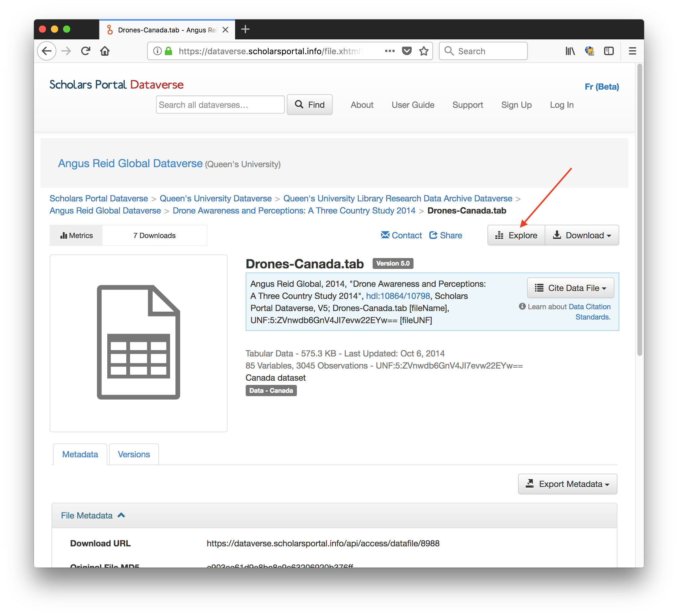Close the Drones-Canada.tab browser tab
This screenshot has height=616, width=678.
(225, 30)
